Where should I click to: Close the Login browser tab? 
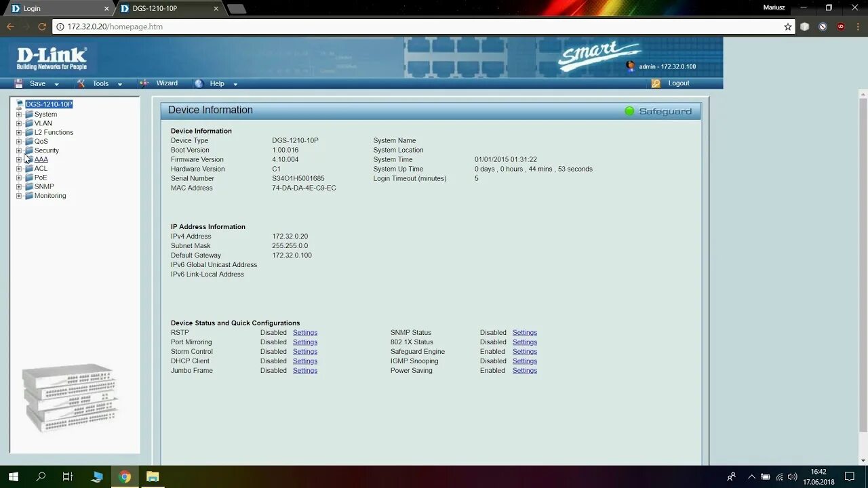[x=106, y=9]
